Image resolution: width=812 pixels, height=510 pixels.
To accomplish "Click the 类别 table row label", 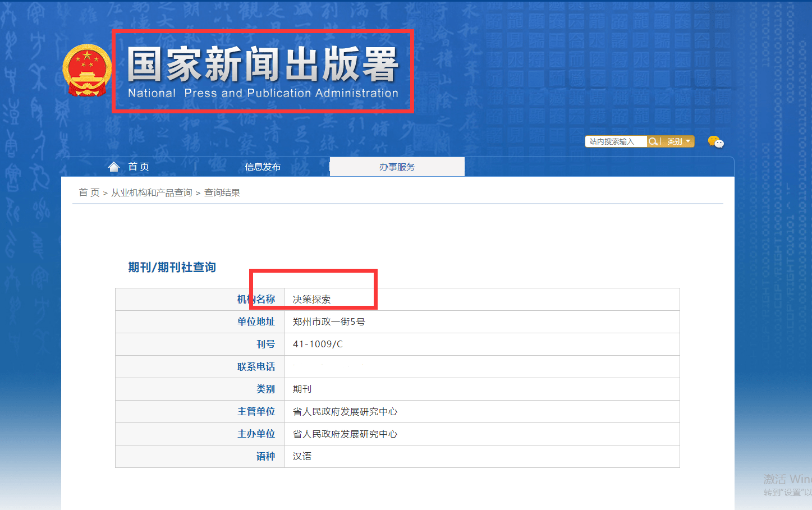I will pyautogui.click(x=265, y=389).
